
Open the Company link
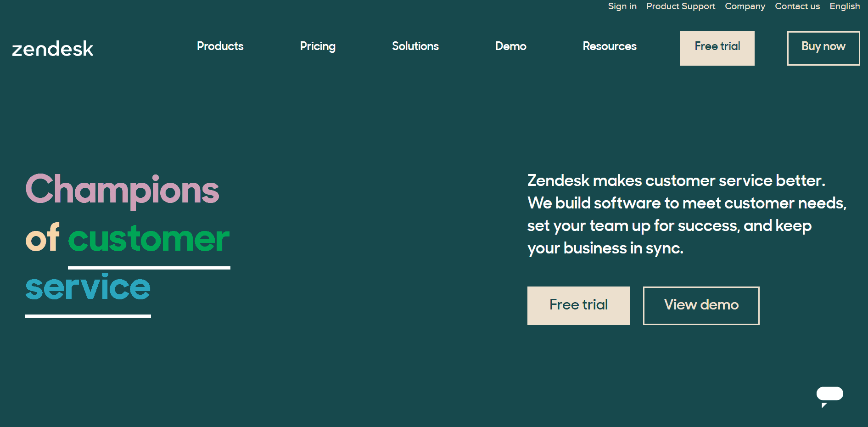pyautogui.click(x=745, y=6)
